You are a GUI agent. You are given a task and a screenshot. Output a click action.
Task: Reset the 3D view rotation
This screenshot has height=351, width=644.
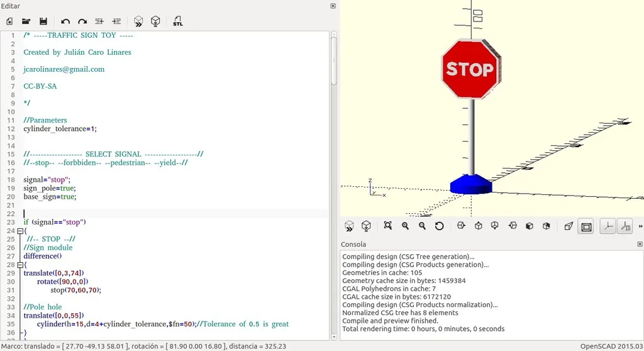(439, 226)
